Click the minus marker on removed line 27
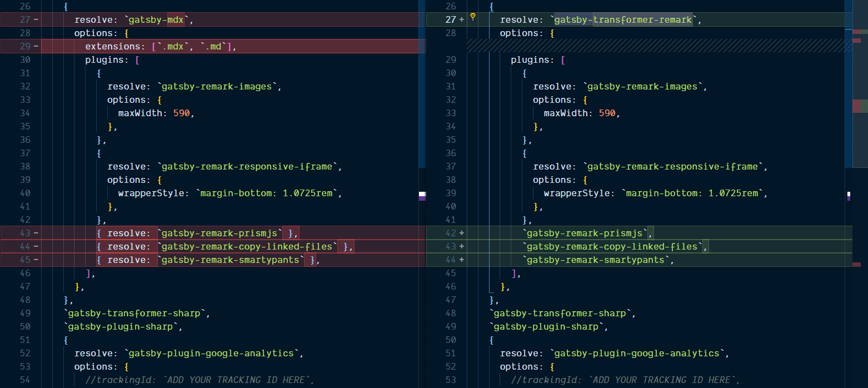This screenshot has height=388, width=868. coord(36,20)
